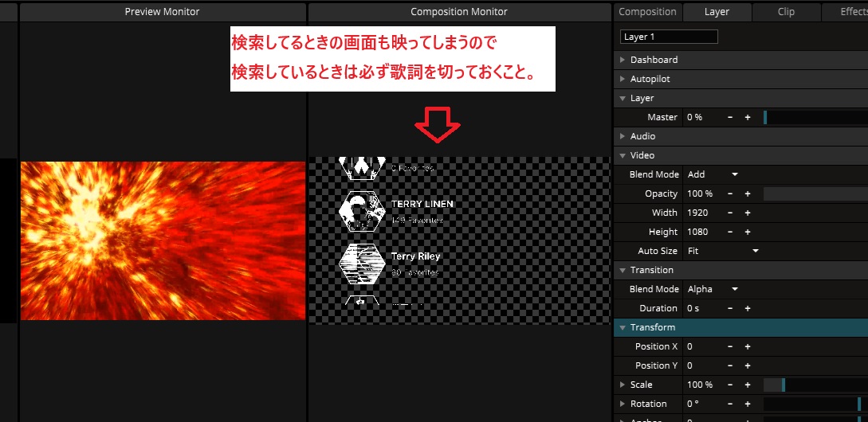Edit the Layer 1 name field

pos(670,37)
